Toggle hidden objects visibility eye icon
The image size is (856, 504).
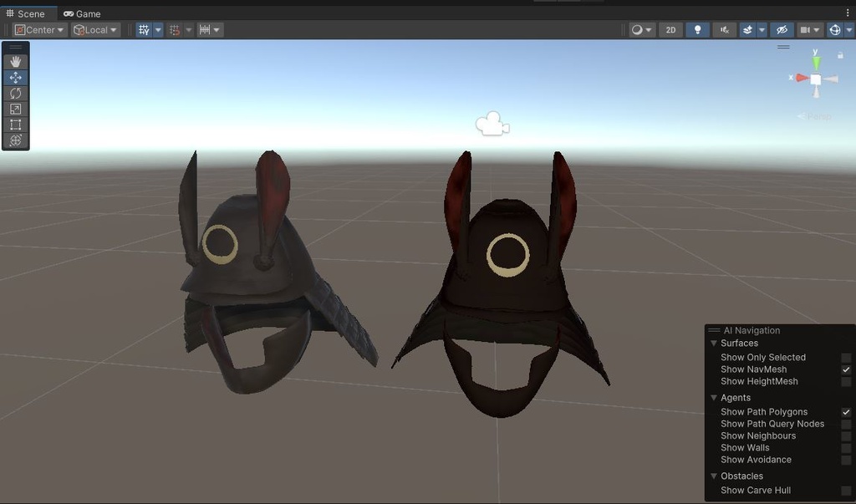[782, 30]
